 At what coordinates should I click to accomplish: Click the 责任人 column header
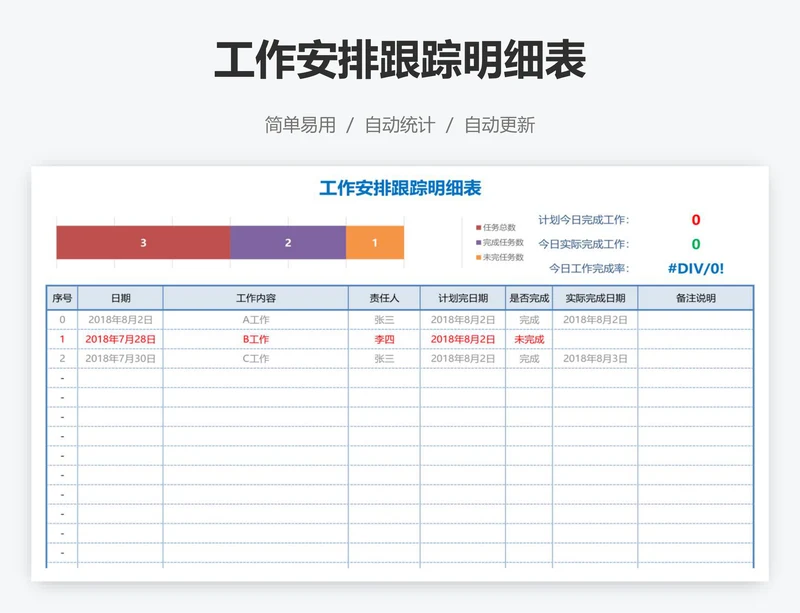tap(384, 298)
